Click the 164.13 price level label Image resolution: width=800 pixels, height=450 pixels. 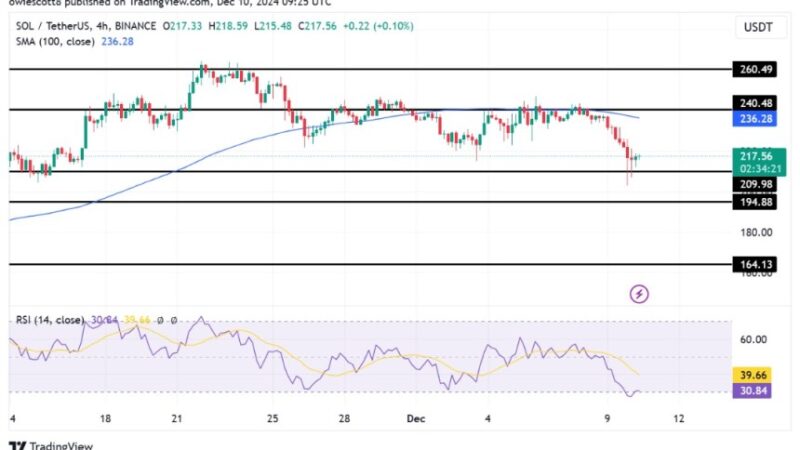click(755, 264)
